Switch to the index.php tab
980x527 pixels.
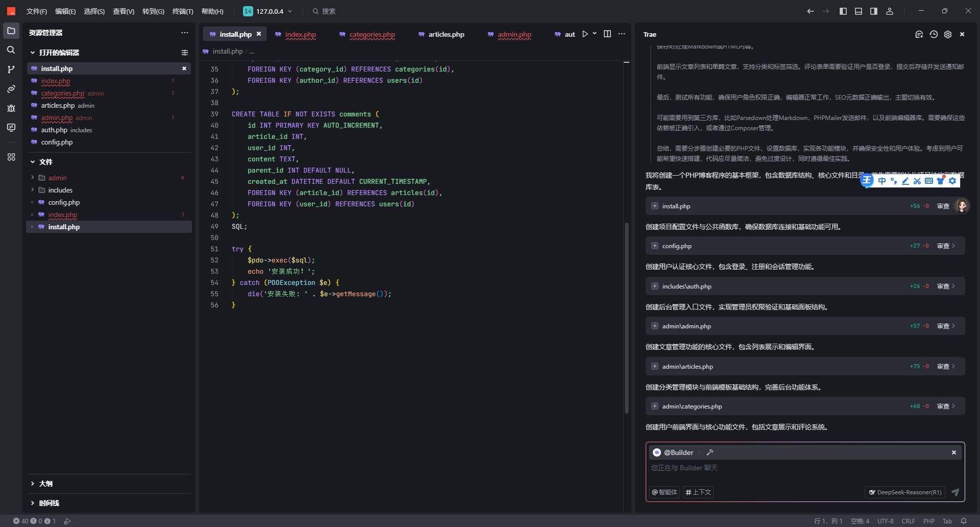click(300, 34)
